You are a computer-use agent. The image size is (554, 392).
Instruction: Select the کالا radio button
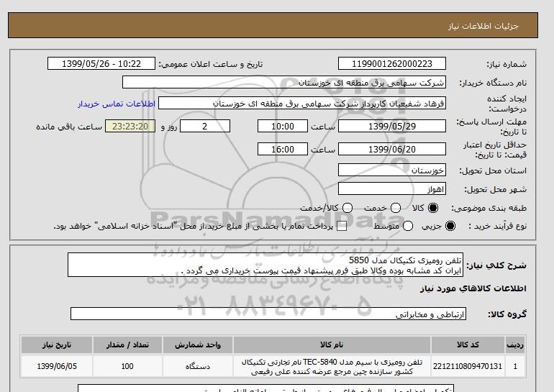coord(433,208)
